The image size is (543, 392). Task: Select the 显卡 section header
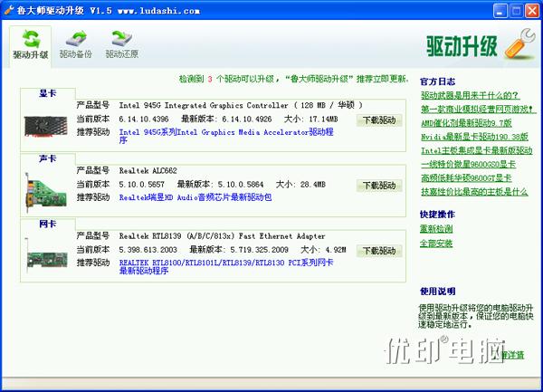tap(48, 93)
